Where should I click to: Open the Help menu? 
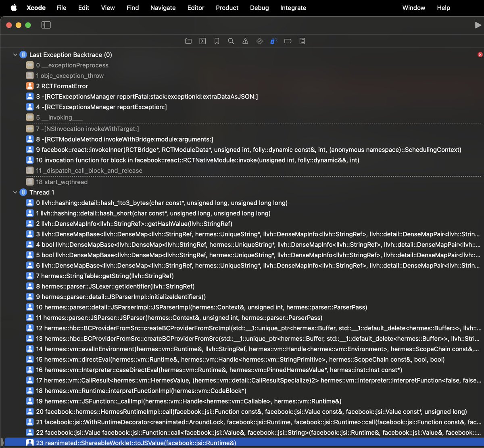(443, 8)
